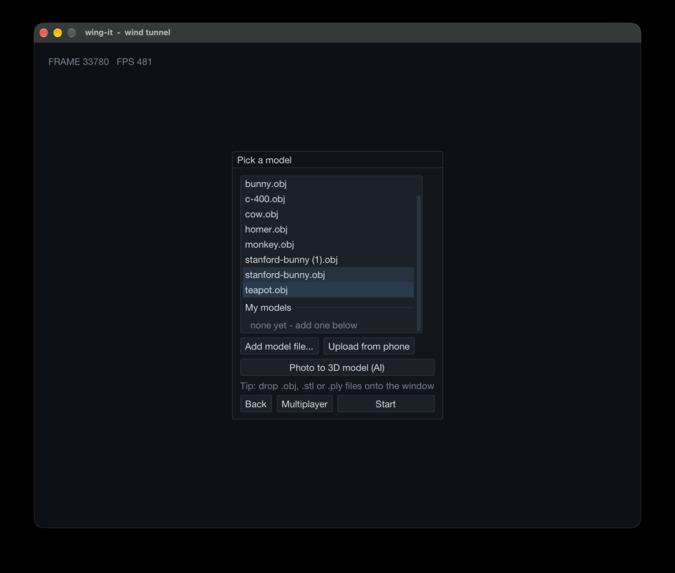The height and width of the screenshot is (573, 675).
Task: Go Back from model picker
Action: (256, 404)
